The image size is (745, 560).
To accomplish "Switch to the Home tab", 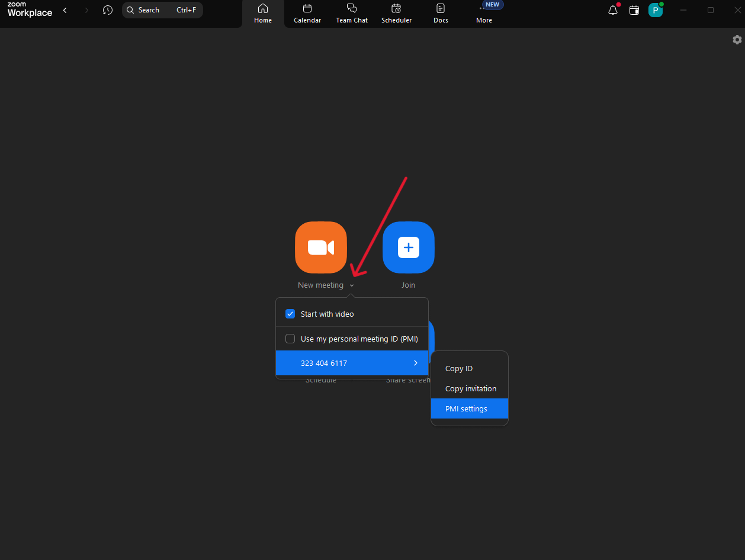I will (263, 14).
